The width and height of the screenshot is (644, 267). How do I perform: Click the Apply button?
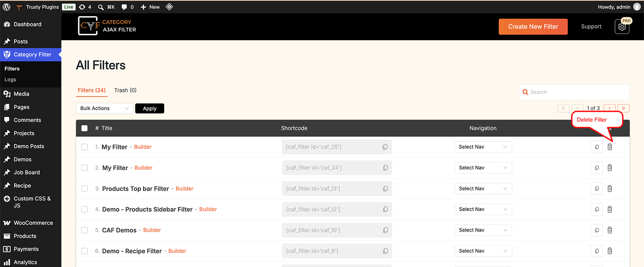150,108
